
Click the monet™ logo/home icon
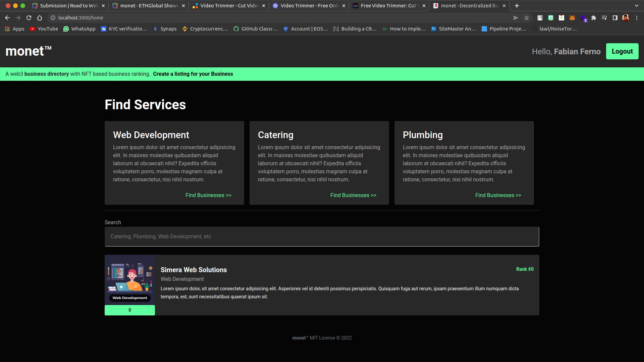coord(28,51)
